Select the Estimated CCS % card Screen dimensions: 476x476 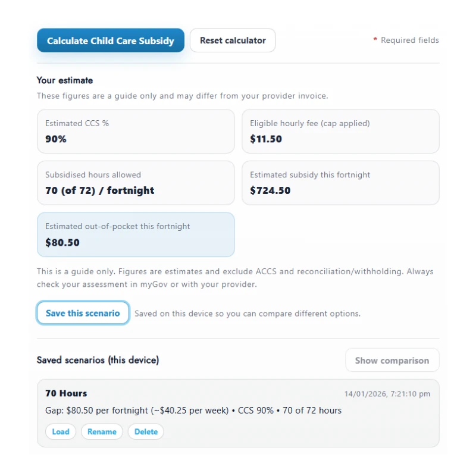pyautogui.click(x=137, y=131)
